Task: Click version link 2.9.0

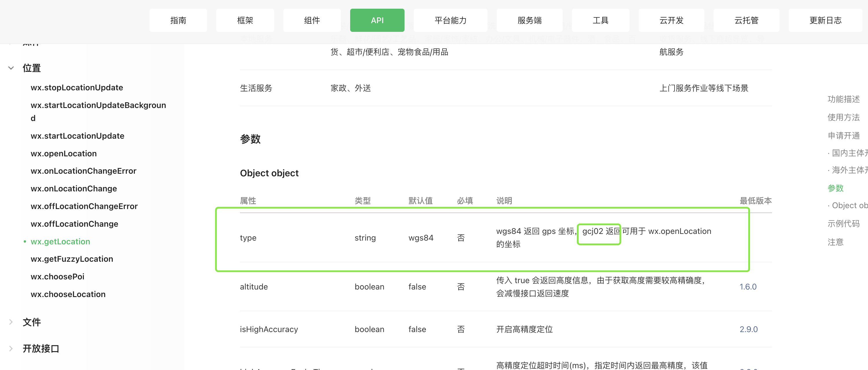Action: [x=748, y=329]
